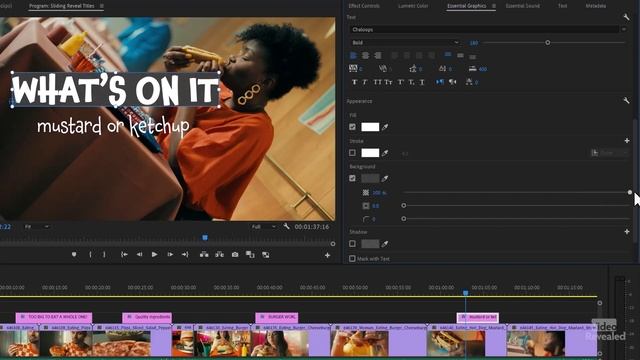Go to In point
640x360 pixels.
point(124,254)
